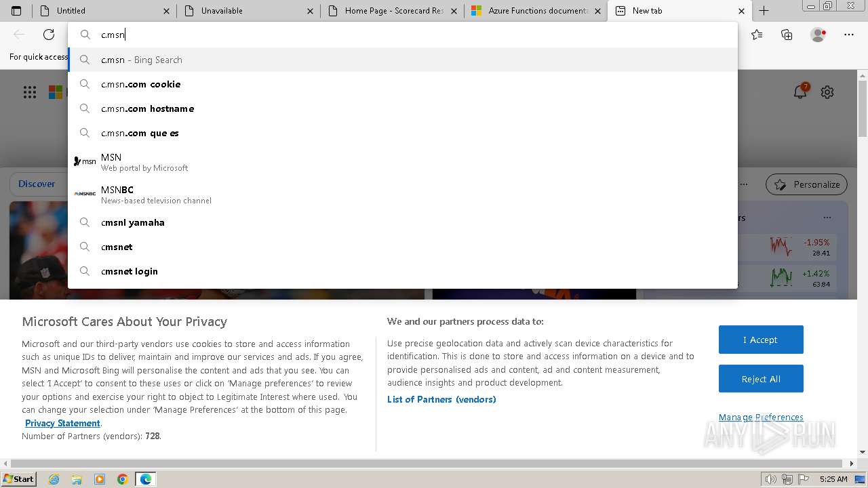Screen dimensions: 868x488
Task: Click the Personalize button
Action: pos(807,184)
